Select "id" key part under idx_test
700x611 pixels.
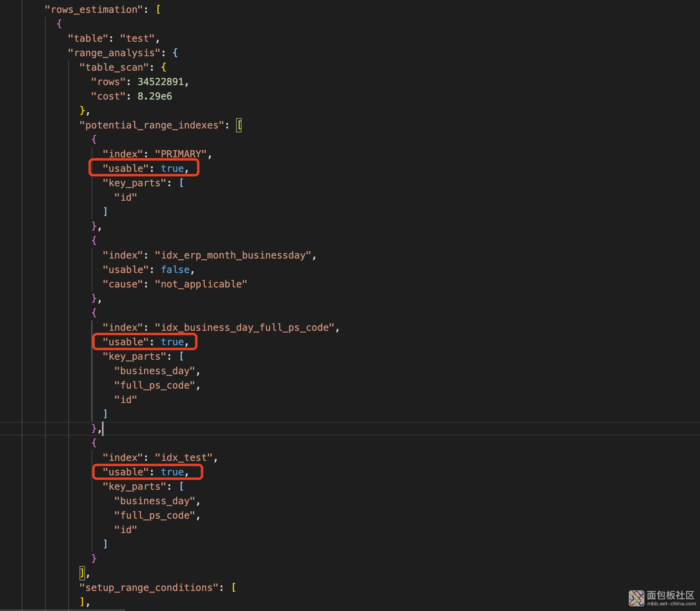click(126, 530)
